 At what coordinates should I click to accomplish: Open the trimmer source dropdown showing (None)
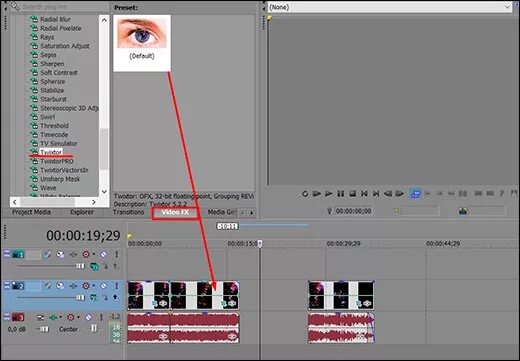point(390,7)
